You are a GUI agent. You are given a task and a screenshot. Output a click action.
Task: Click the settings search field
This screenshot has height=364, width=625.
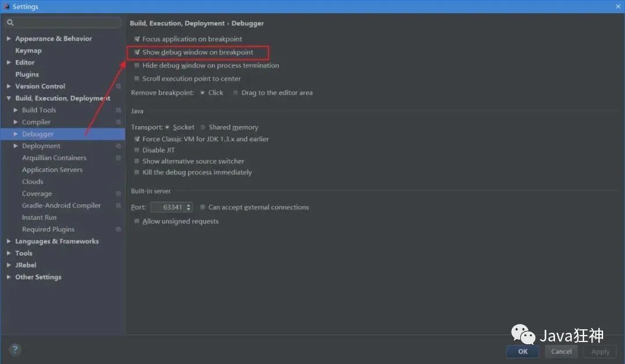pyautogui.click(x=64, y=23)
